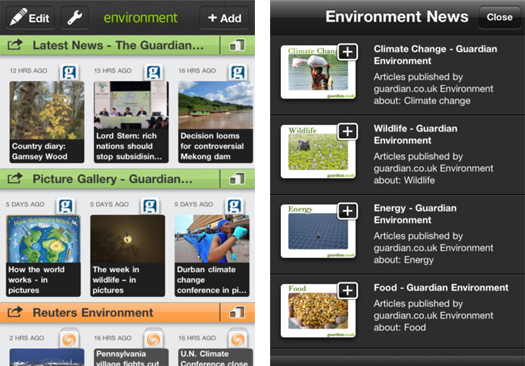Tap Guardian logo above week in wildlife
This screenshot has height=366, width=525.
pyautogui.click(x=150, y=206)
